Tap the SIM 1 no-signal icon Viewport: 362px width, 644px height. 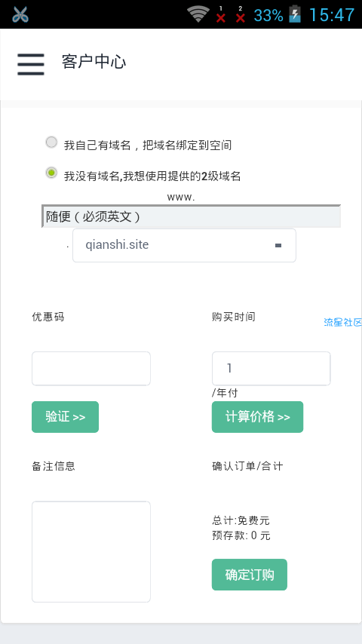pos(221,15)
